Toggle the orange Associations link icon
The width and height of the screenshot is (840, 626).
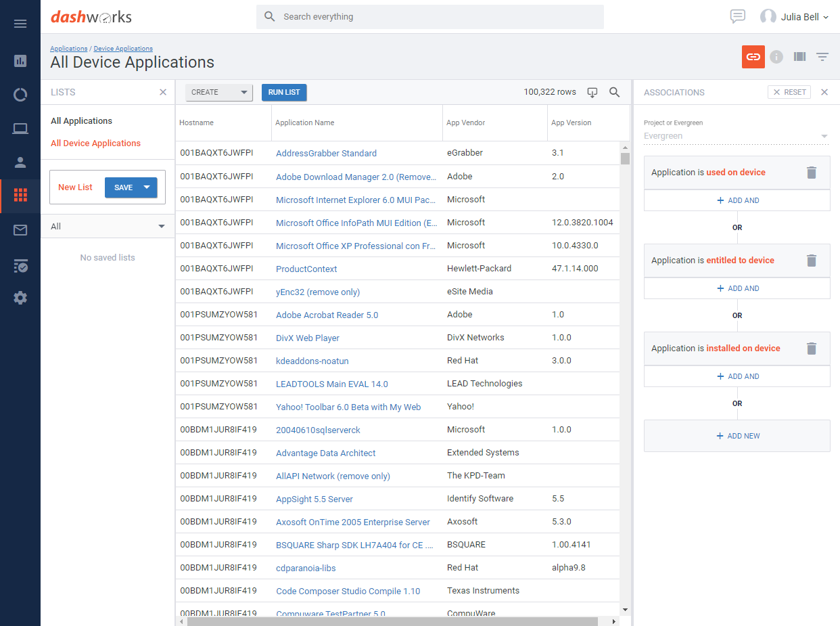[753, 57]
